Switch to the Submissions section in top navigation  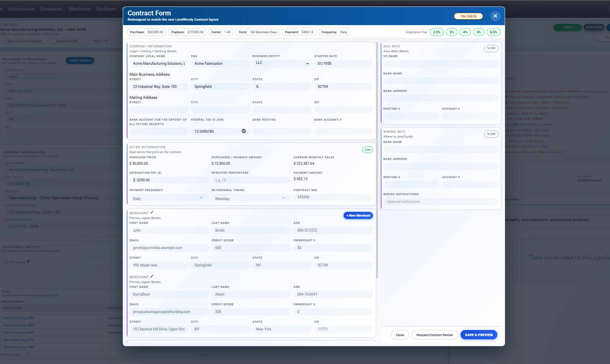[x=21, y=9]
